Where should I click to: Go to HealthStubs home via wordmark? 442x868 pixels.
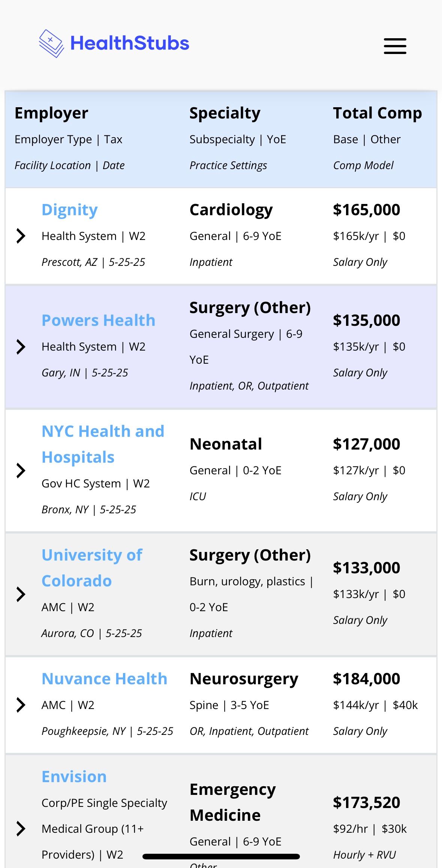pos(130,43)
